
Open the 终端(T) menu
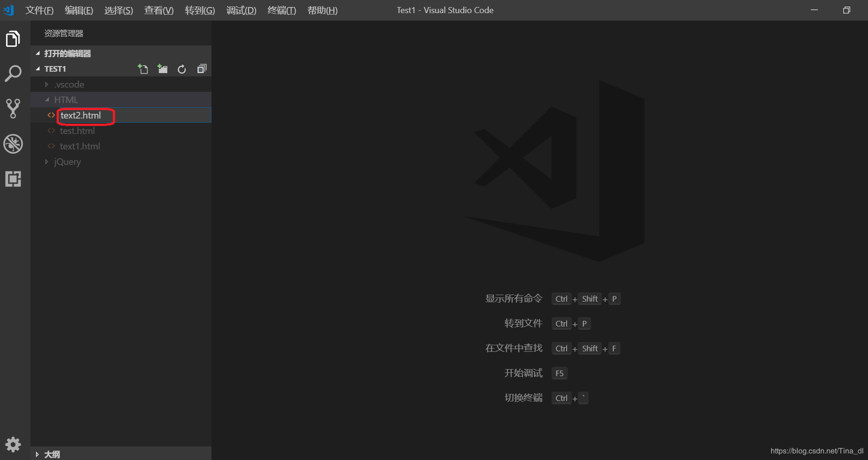[282, 10]
